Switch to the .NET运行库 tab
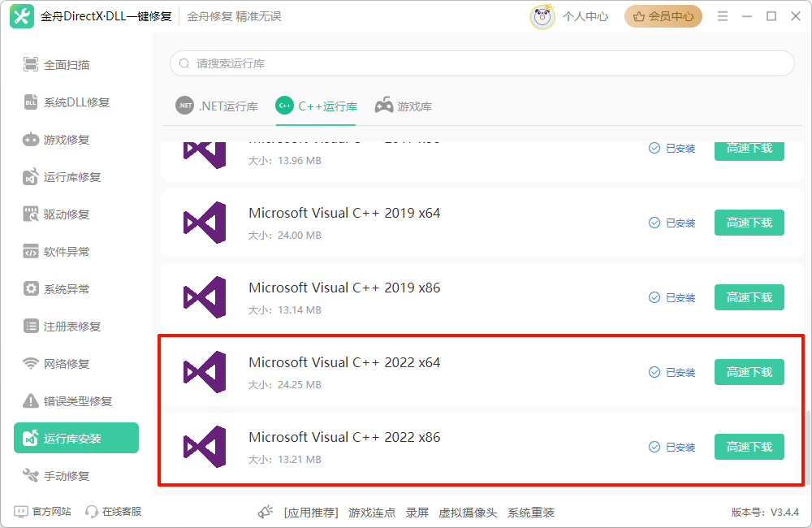The image size is (812, 528). point(217,105)
